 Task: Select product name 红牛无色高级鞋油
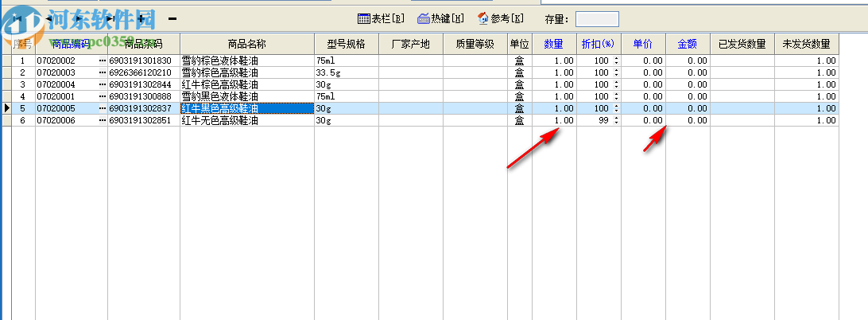[219, 120]
